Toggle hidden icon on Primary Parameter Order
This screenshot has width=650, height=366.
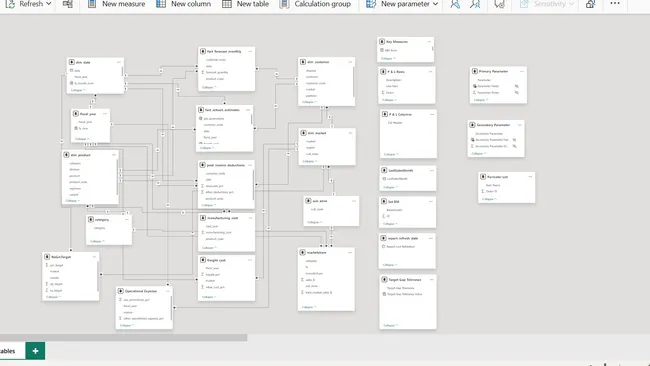[x=517, y=92]
